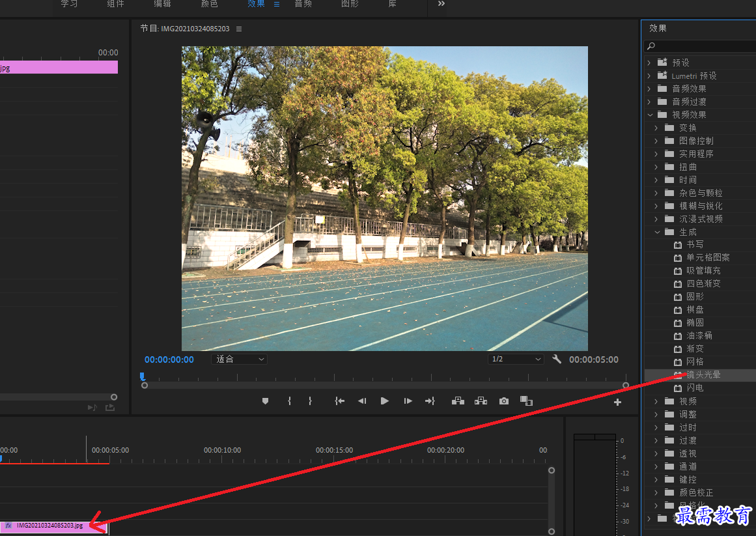Image resolution: width=756 pixels, height=536 pixels.
Task: Click the program monitor blue playhead marker
Action: tap(142, 376)
